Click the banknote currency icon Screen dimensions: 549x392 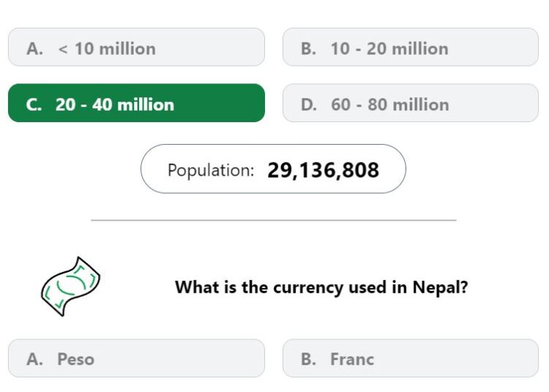coord(71,287)
